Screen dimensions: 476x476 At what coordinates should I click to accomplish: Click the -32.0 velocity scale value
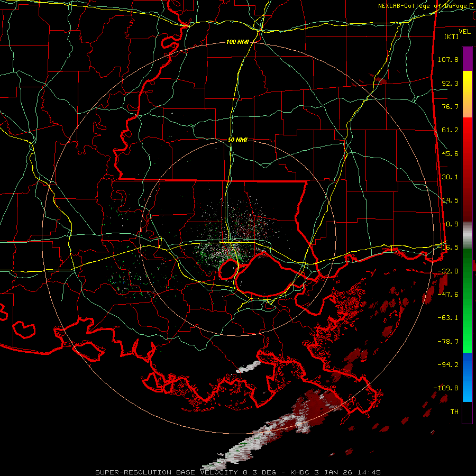point(448,271)
